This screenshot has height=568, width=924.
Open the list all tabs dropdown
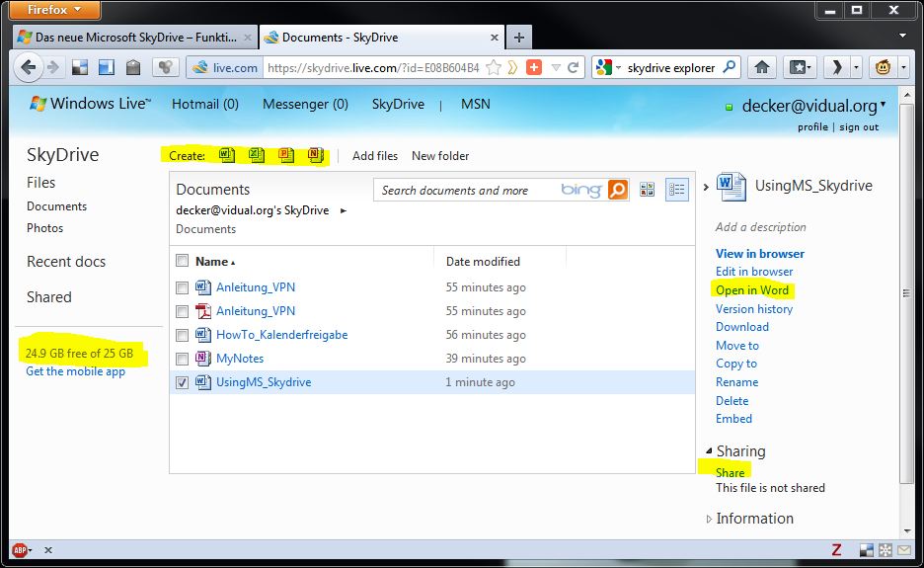[902, 36]
